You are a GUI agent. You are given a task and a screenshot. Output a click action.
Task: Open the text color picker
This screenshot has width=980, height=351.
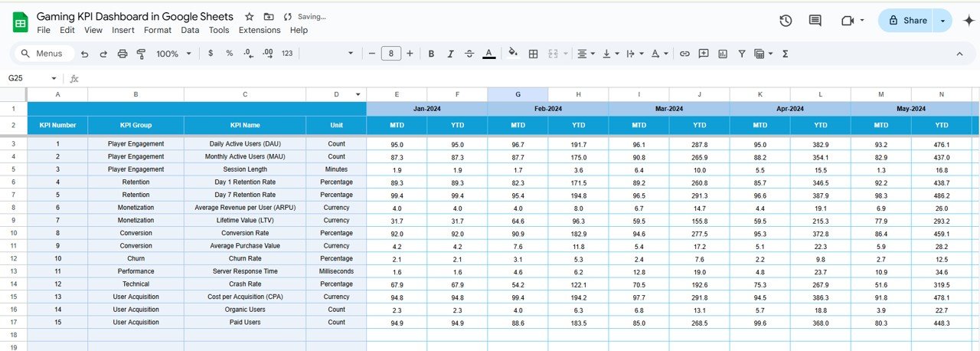(x=489, y=54)
